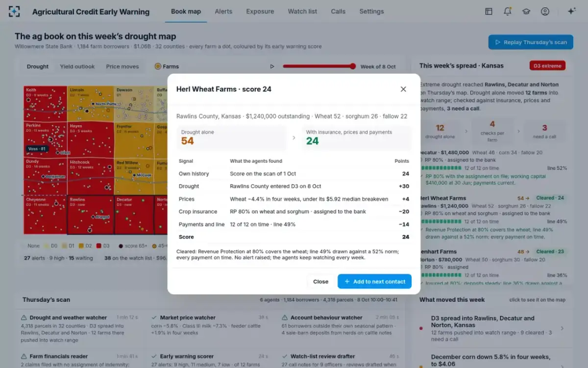Click the Replay Thursday's scan button
Screen dimensions: 588x368
tap(531, 42)
